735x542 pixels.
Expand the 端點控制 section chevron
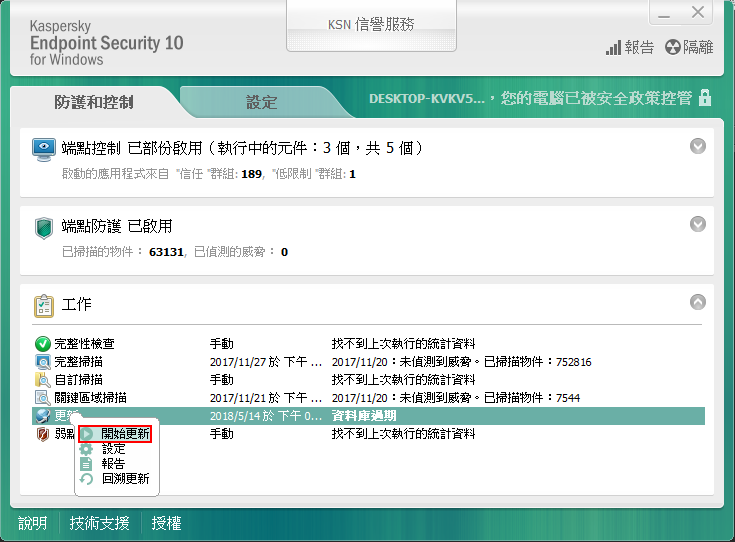coord(698,146)
